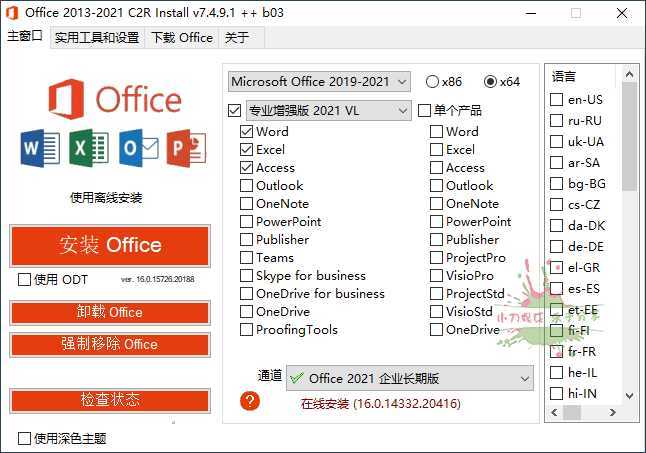Expand the 专业增强版 2021 VL edition dropdown
Screen dimensions: 646x453
click(328, 110)
